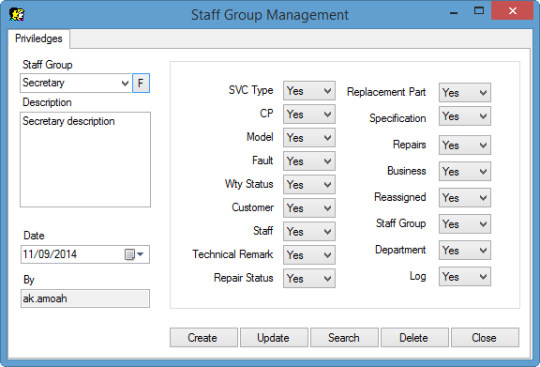Maximize the Staff Group Management window
Screen dimensions: 540x367
pyautogui.click(x=479, y=11)
